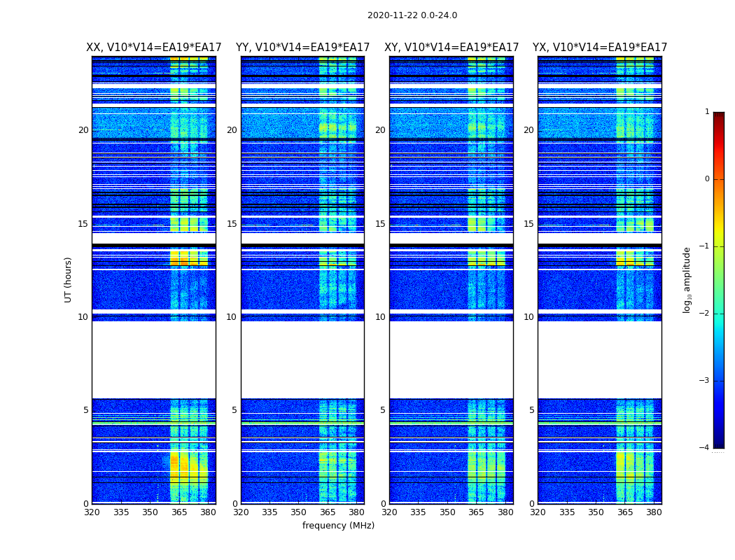
Task: Pick the dark red top of colorbar
Action: [718, 115]
